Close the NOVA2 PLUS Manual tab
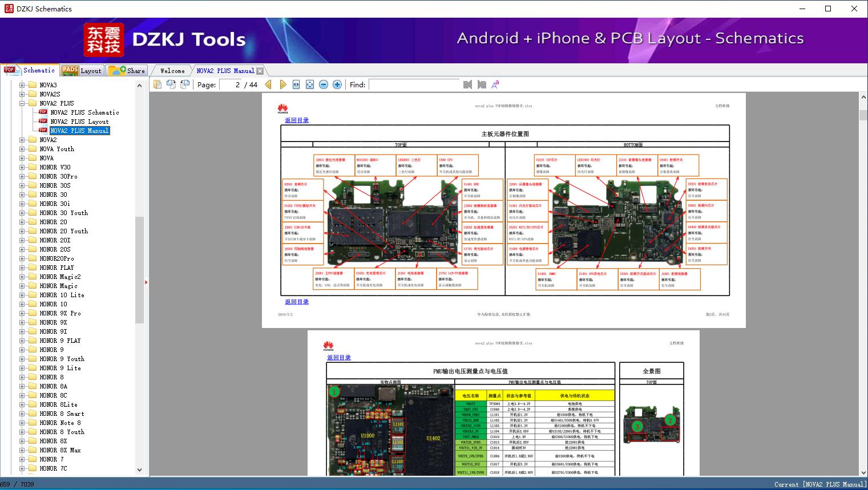 pos(260,71)
